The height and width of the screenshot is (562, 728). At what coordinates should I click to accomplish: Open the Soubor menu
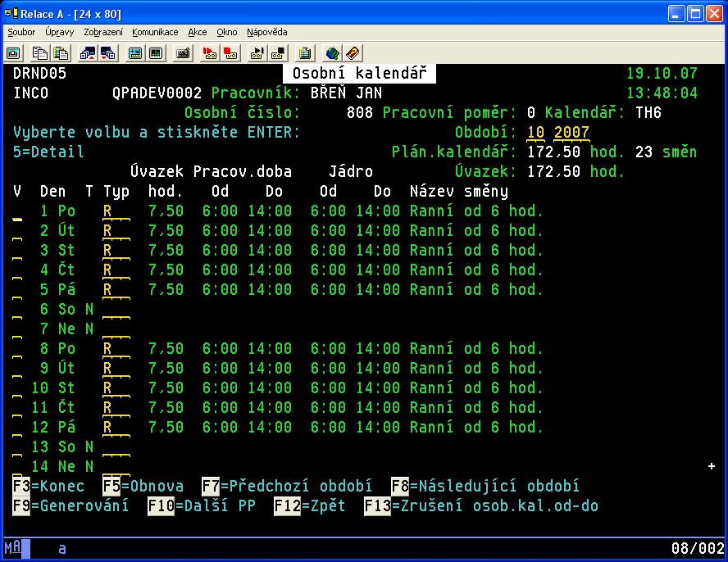[22, 32]
